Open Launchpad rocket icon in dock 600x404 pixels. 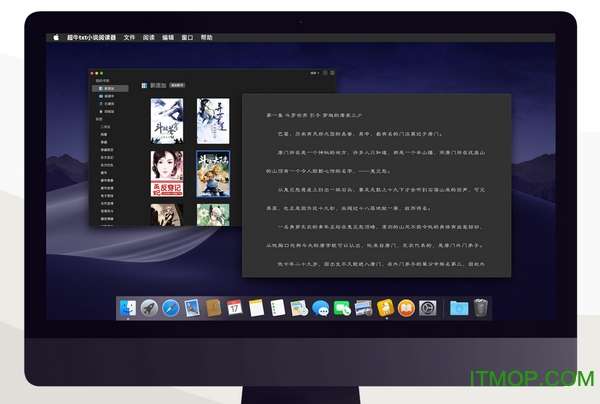tap(149, 309)
